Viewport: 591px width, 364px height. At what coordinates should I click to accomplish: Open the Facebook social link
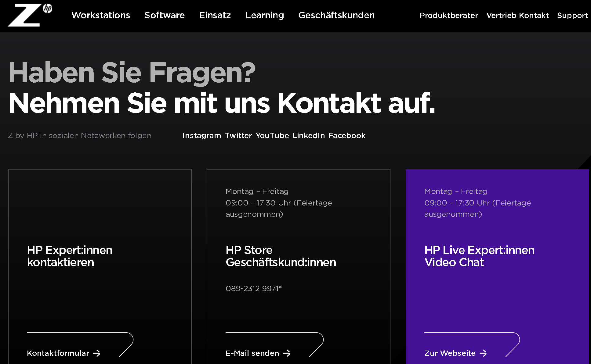(x=347, y=136)
